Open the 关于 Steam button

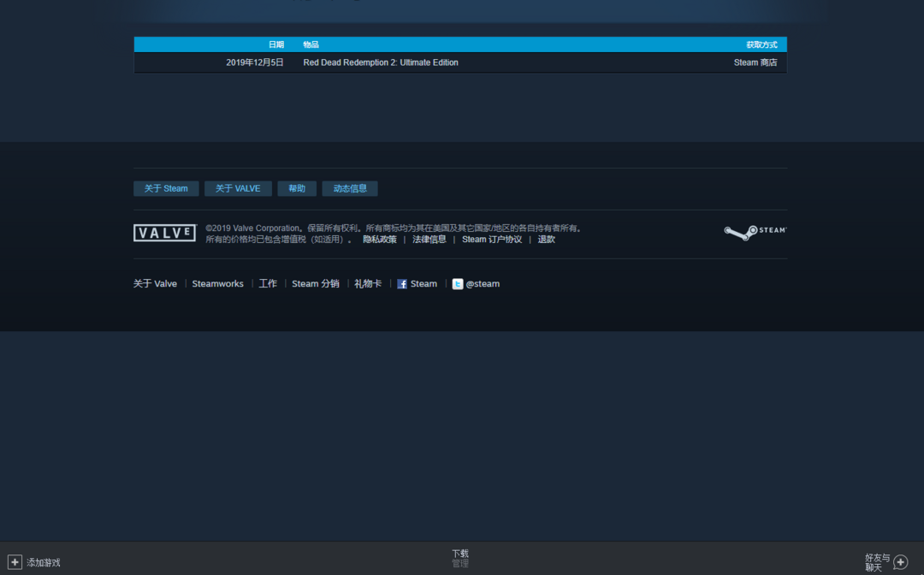[166, 188]
